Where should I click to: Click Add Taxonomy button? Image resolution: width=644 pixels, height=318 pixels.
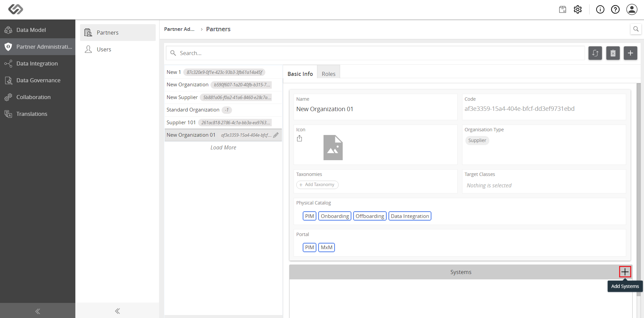(x=317, y=185)
